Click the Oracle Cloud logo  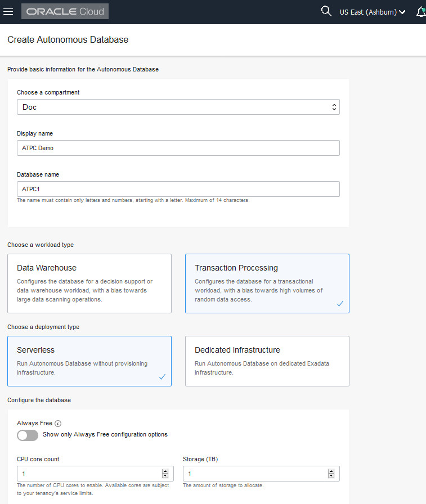(65, 12)
